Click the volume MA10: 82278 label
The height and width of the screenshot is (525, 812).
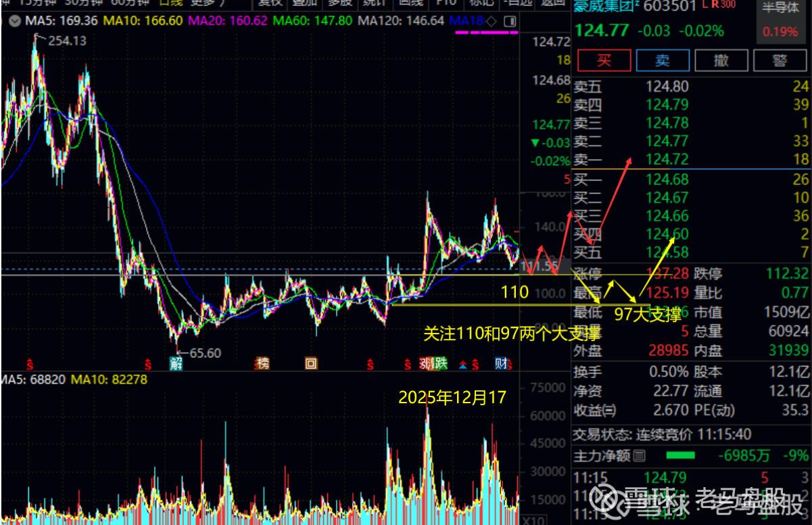[109, 380]
